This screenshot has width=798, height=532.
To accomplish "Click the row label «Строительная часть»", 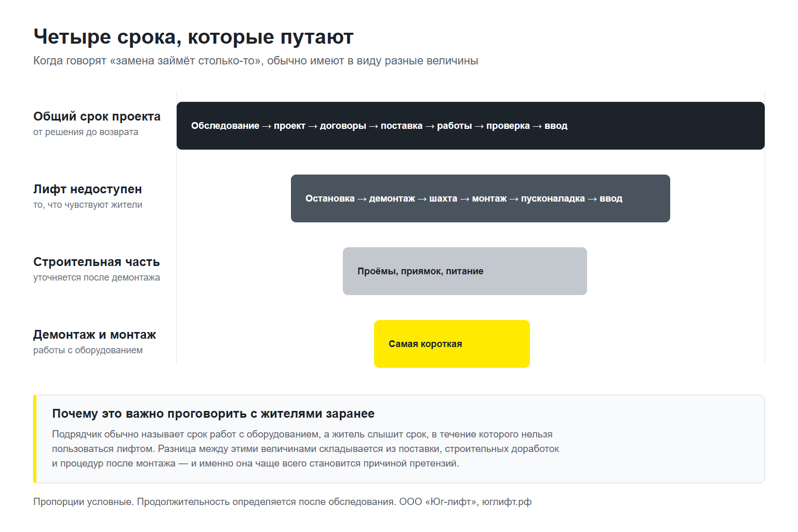I will (97, 262).
